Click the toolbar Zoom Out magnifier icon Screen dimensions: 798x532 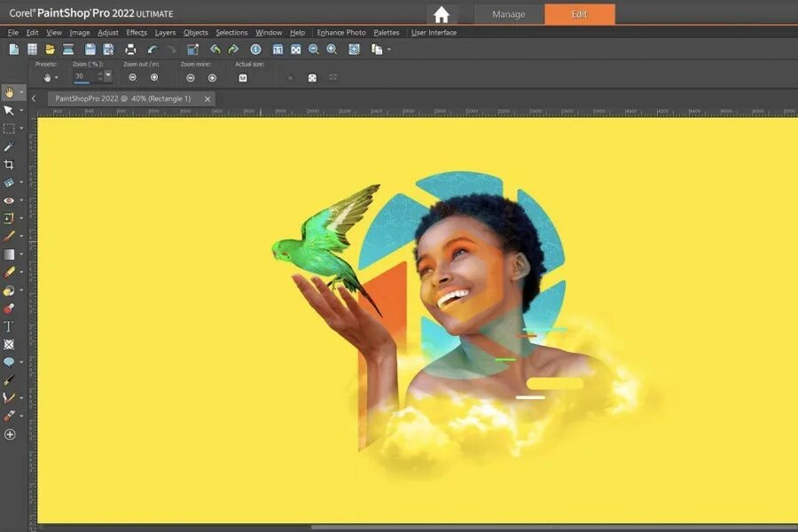[314, 50]
